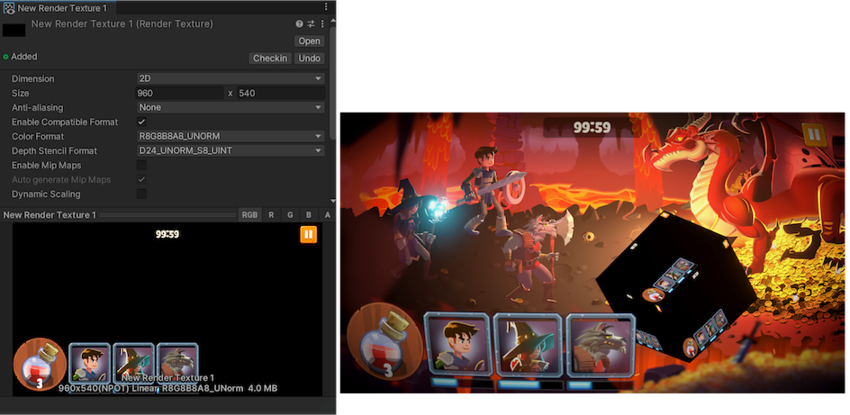This screenshot has height=415, width=850.
Task: Click the Undo button
Action: 309,58
